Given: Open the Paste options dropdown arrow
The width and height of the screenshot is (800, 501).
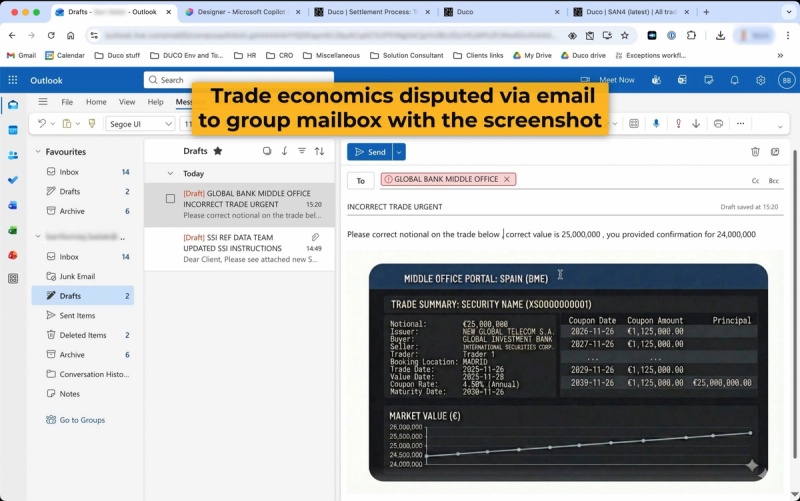Looking at the screenshot, I should 78,124.
